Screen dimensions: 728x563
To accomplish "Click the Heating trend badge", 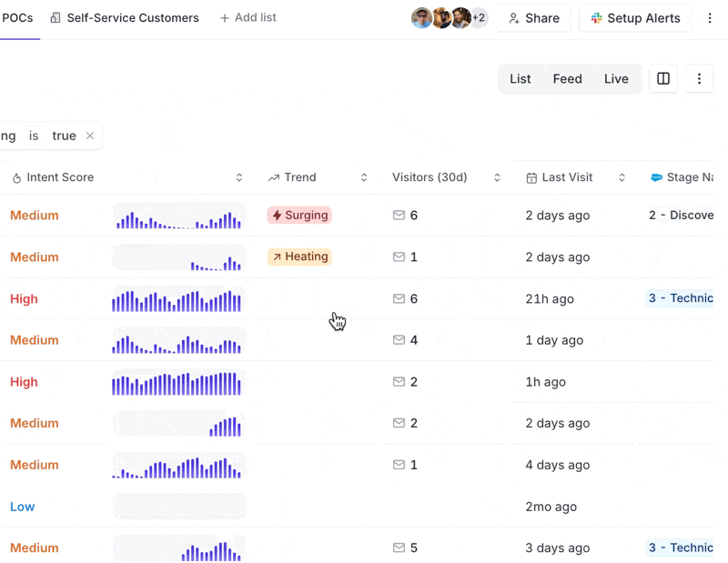I will (299, 256).
